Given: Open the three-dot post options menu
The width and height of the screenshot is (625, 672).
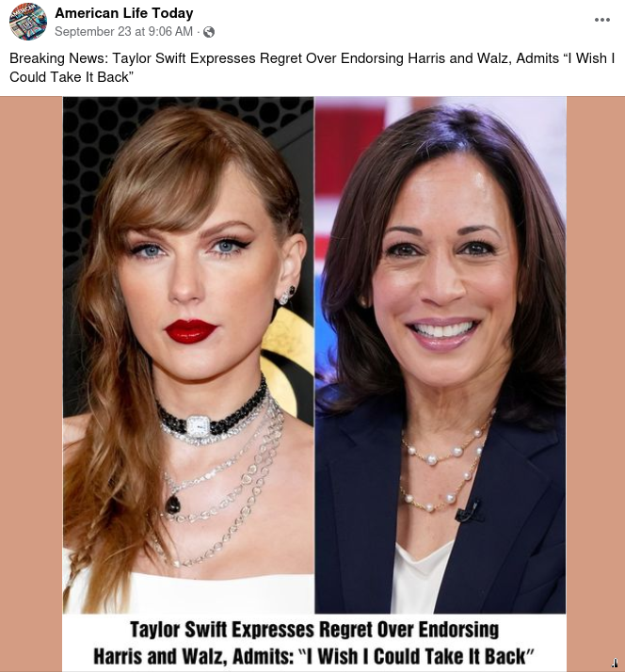Looking at the screenshot, I should click(602, 20).
